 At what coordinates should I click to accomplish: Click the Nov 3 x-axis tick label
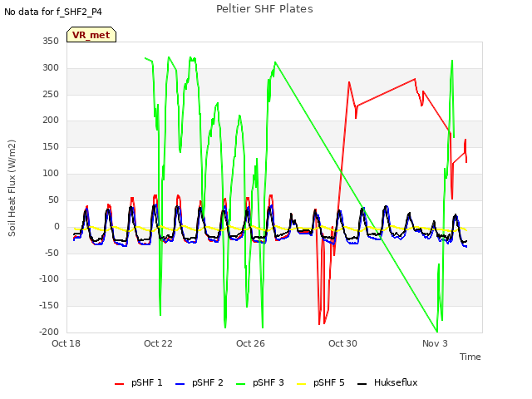435,343
